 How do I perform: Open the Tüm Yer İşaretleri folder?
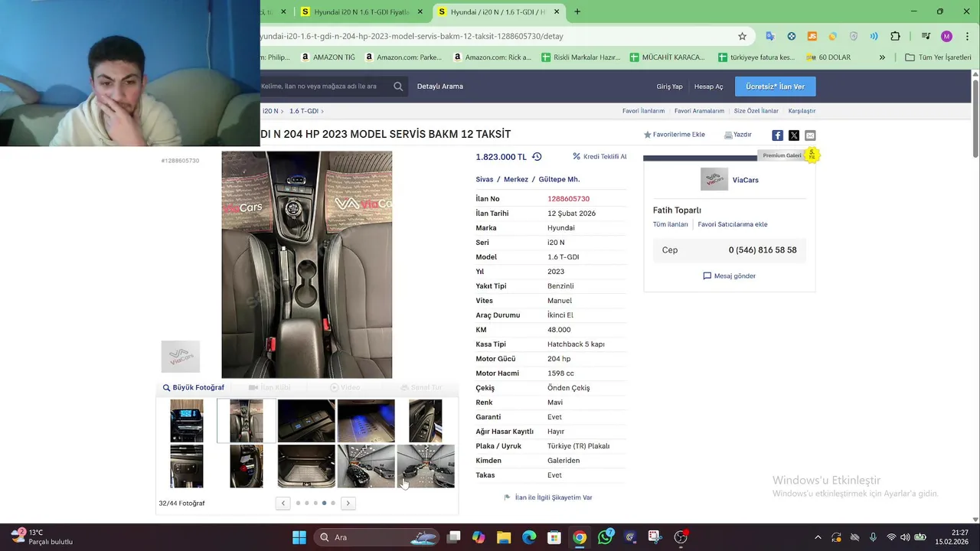(x=938, y=57)
